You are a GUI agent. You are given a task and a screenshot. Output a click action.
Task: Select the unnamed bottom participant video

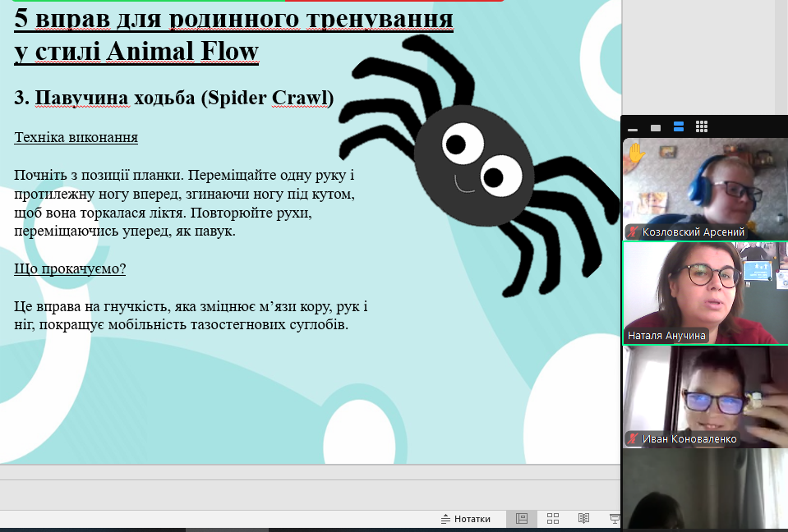tap(705, 489)
